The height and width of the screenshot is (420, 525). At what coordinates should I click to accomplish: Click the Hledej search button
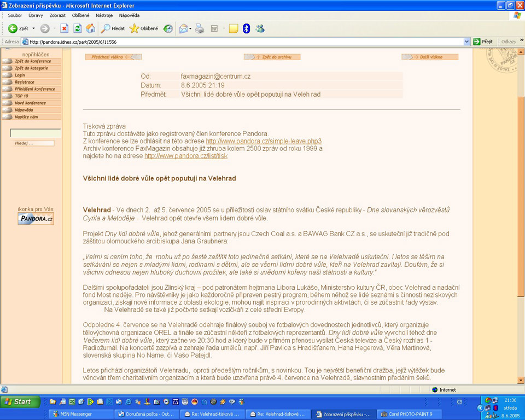point(32,143)
